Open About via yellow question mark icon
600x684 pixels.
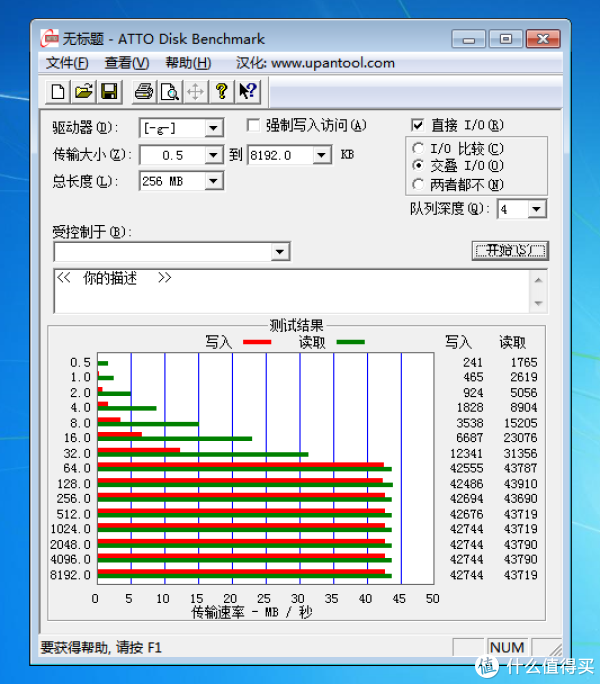point(222,92)
